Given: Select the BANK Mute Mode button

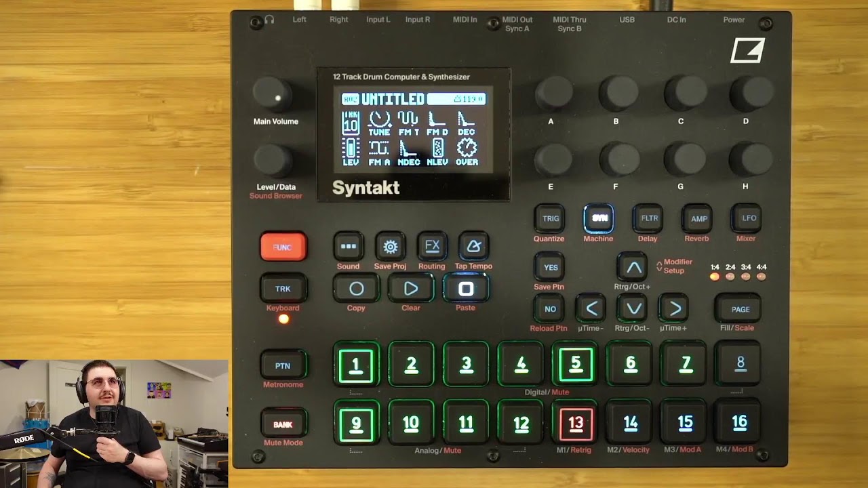Looking at the screenshot, I should (x=283, y=425).
